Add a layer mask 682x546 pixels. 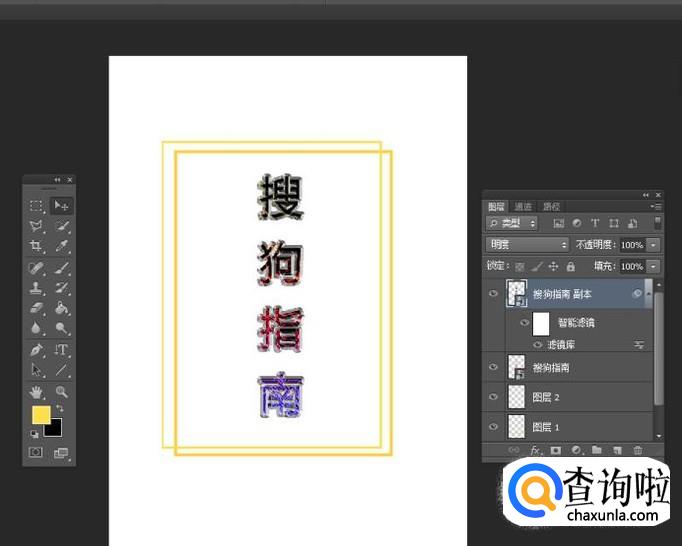(555, 450)
